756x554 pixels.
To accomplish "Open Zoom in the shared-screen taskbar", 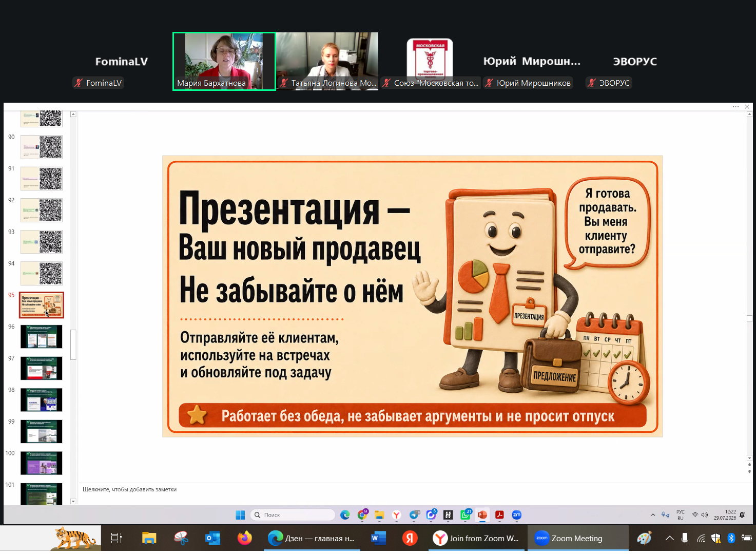I will [517, 515].
